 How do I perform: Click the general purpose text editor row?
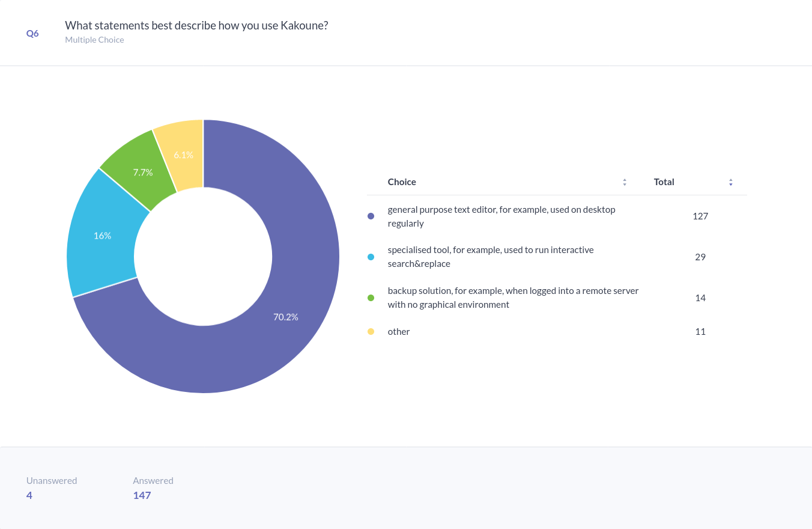(501, 216)
